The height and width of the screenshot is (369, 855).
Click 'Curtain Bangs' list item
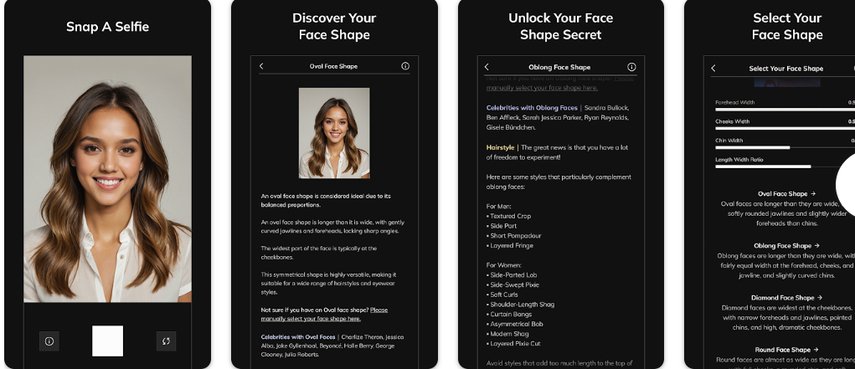[509, 314]
